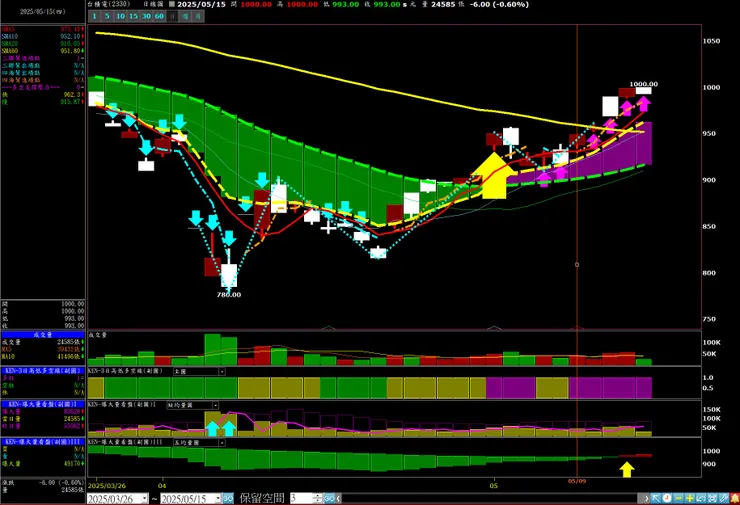Click the pencil draw tool icon
This screenshot has width=740, height=505.
(x=723, y=498)
